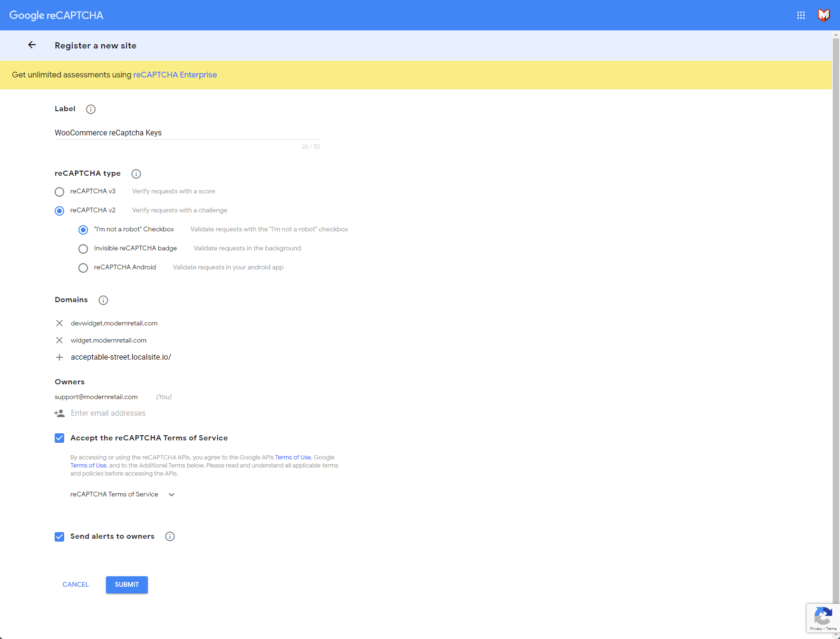
Task: Toggle Accept the reCAPTCHA Terms of Service
Action: point(59,438)
